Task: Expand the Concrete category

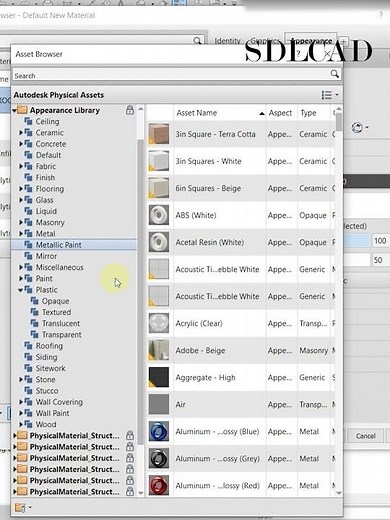Action: [21, 144]
